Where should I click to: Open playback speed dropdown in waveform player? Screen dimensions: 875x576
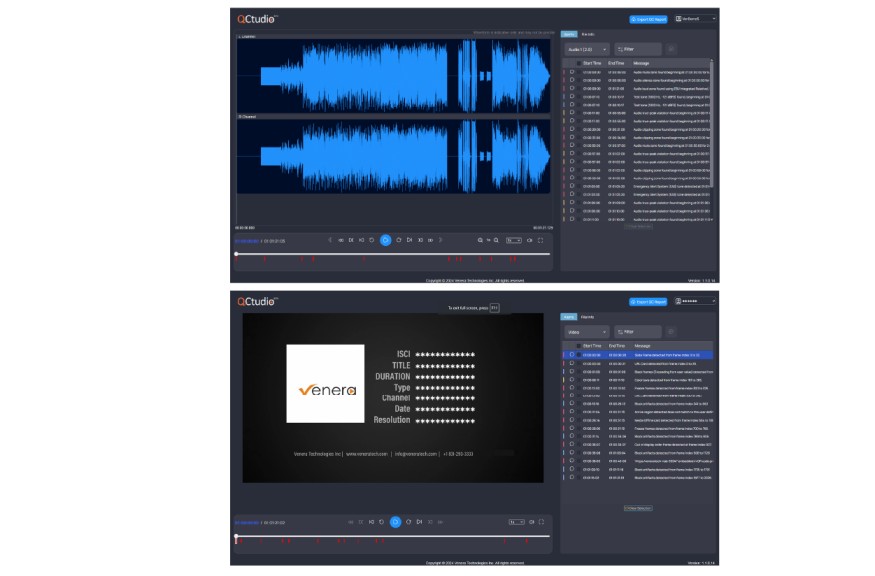tap(514, 240)
